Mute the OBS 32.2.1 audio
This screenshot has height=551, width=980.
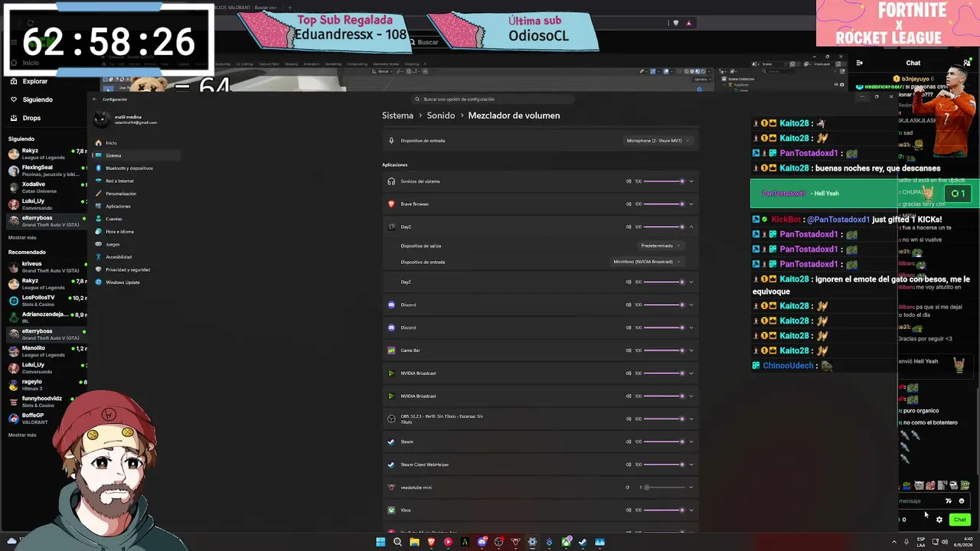tap(629, 419)
